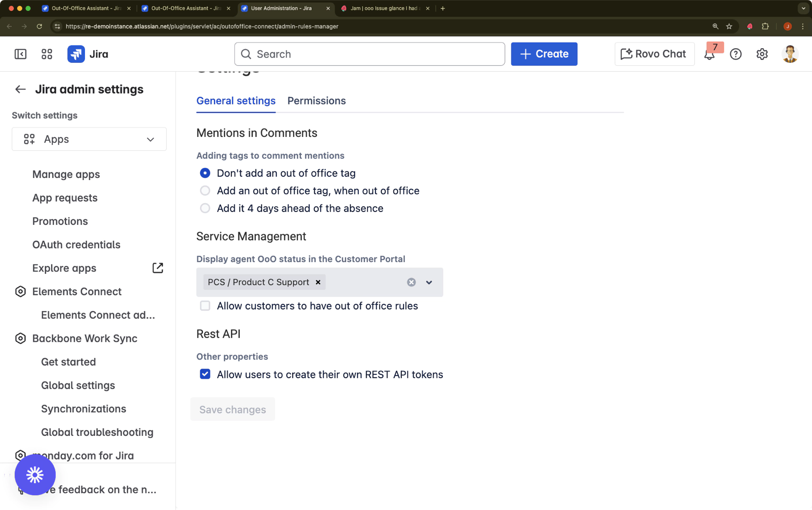Screen dimensions: 812x510
Task: Open Manage apps in sidebar
Action: [66, 174]
